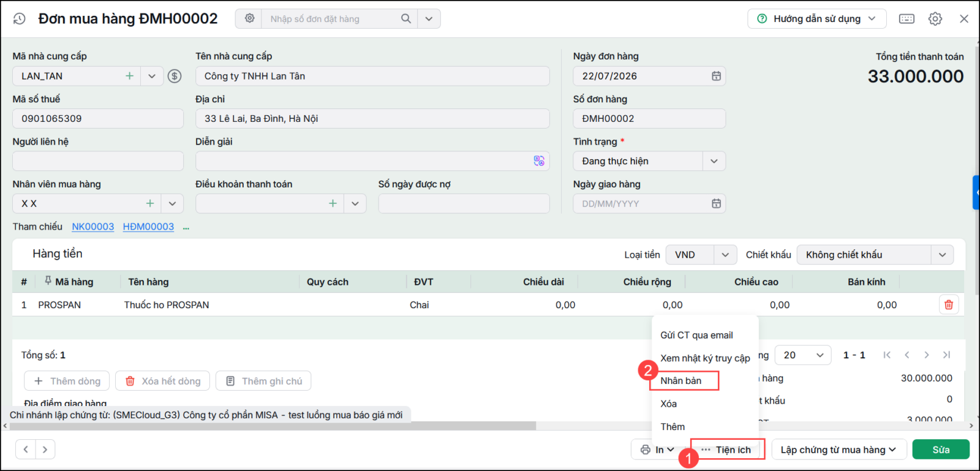Screen dimensions: 980x471
Task: Close the purchase order form
Action: point(964,18)
